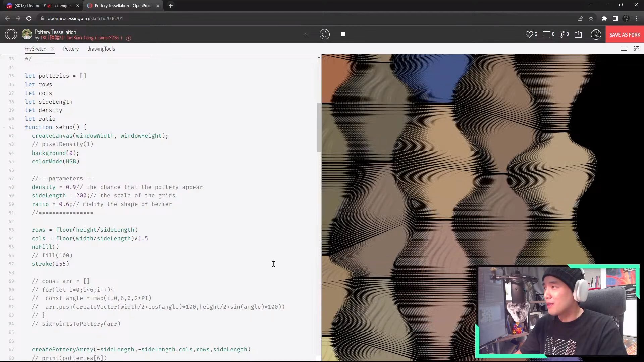
Task: Share the sketch using the share icon
Action: (x=578, y=34)
